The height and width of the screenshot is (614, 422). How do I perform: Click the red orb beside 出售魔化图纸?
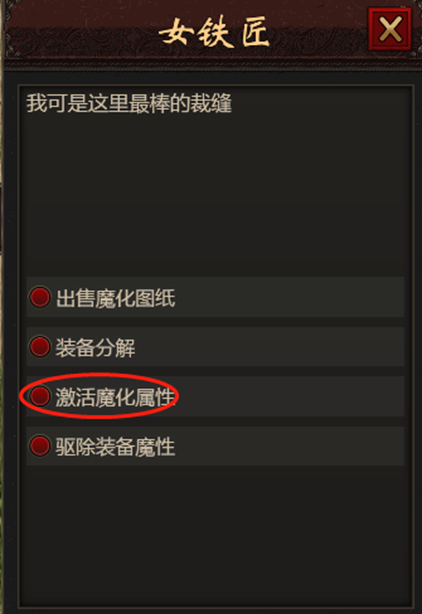pyautogui.click(x=40, y=297)
